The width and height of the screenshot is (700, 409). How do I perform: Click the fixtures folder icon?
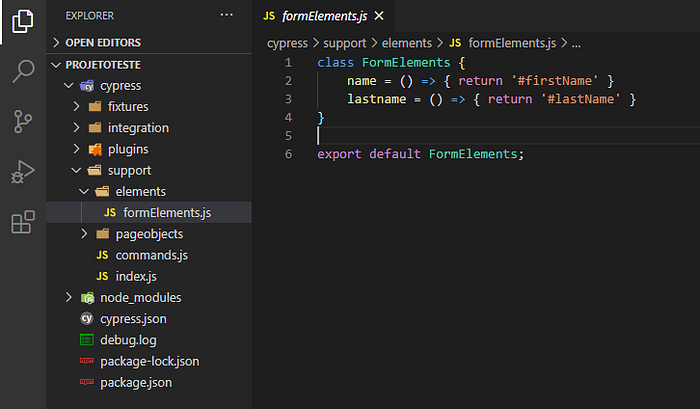tap(95, 106)
